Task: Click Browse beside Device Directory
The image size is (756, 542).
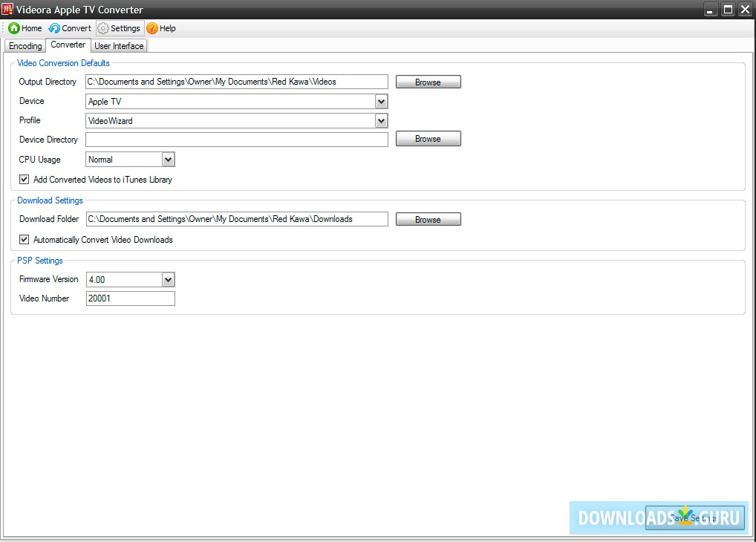Action: tap(428, 138)
